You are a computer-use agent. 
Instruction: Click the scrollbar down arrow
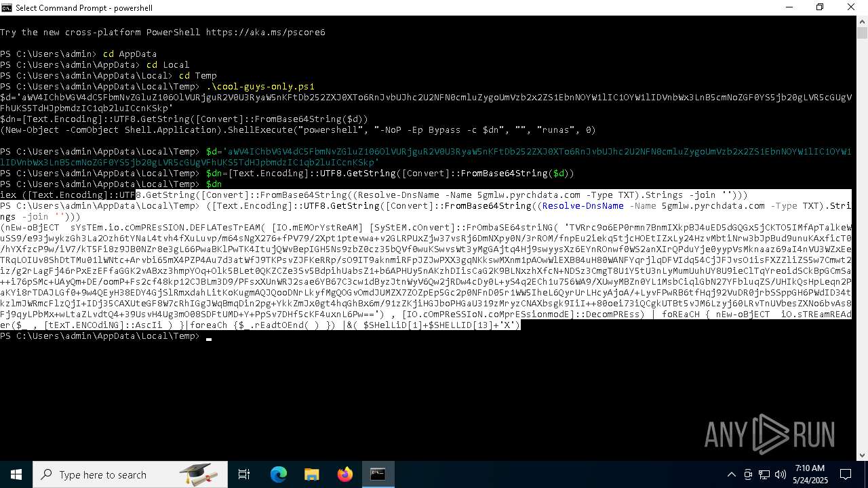pos(862,455)
